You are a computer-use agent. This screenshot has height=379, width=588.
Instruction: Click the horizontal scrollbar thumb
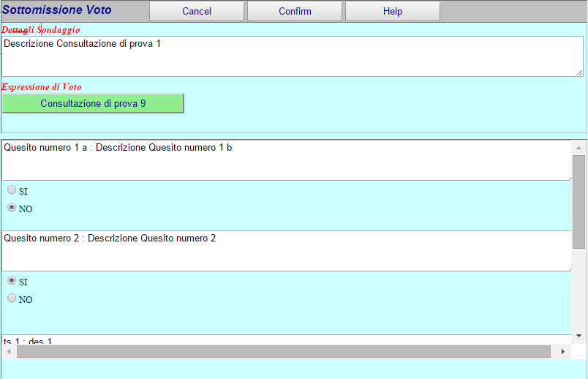pos(284,352)
